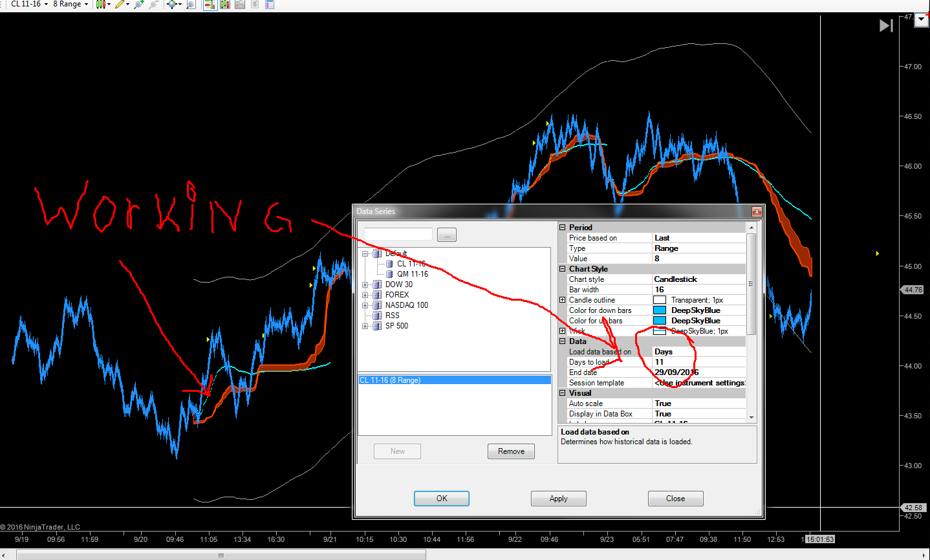The height and width of the screenshot is (560, 930).
Task: Expand the Candle outline property
Action: [x=563, y=300]
